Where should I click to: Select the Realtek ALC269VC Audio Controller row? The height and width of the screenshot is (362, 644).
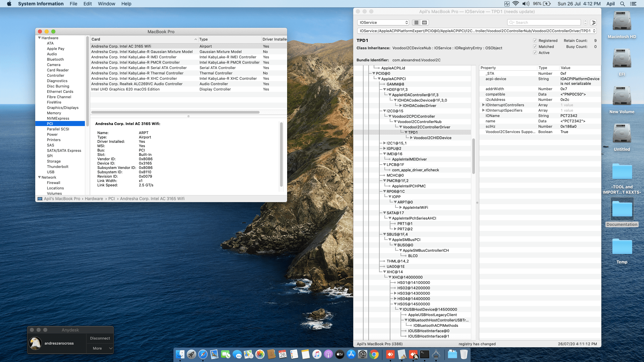189,84
